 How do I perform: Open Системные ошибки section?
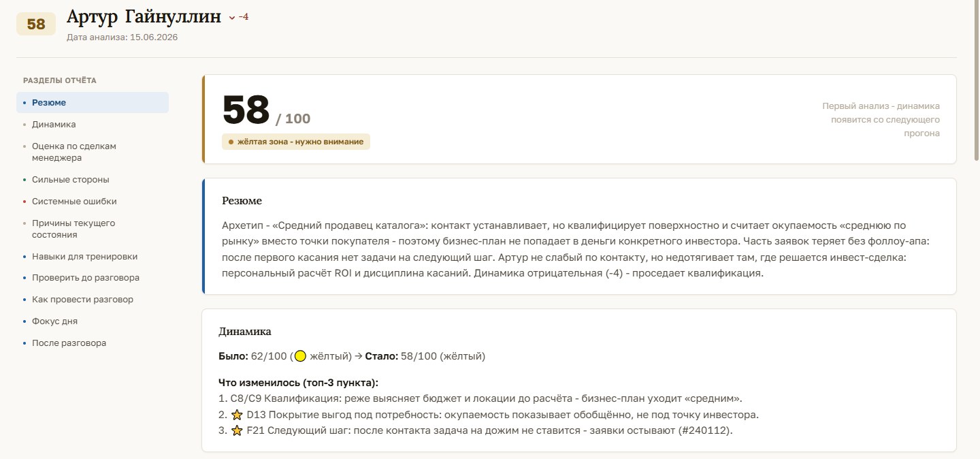(x=93, y=202)
